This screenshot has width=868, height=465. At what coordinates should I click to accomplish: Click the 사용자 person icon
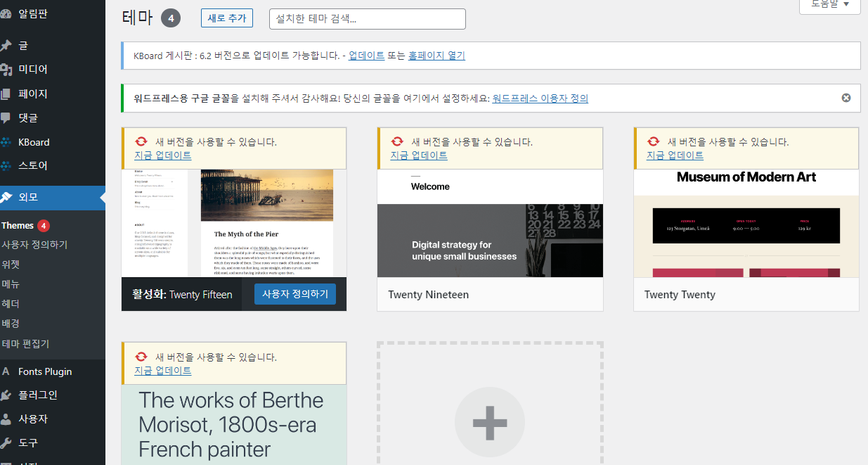pos(6,419)
